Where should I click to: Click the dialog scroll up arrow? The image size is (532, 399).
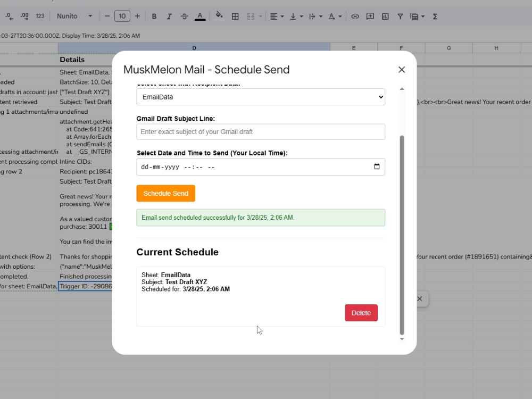pos(402,89)
